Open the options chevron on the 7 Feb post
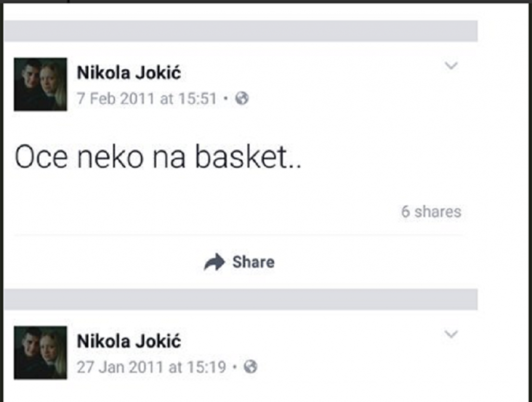The height and width of the screenshot is (402, 532). [x=452, y=66]
